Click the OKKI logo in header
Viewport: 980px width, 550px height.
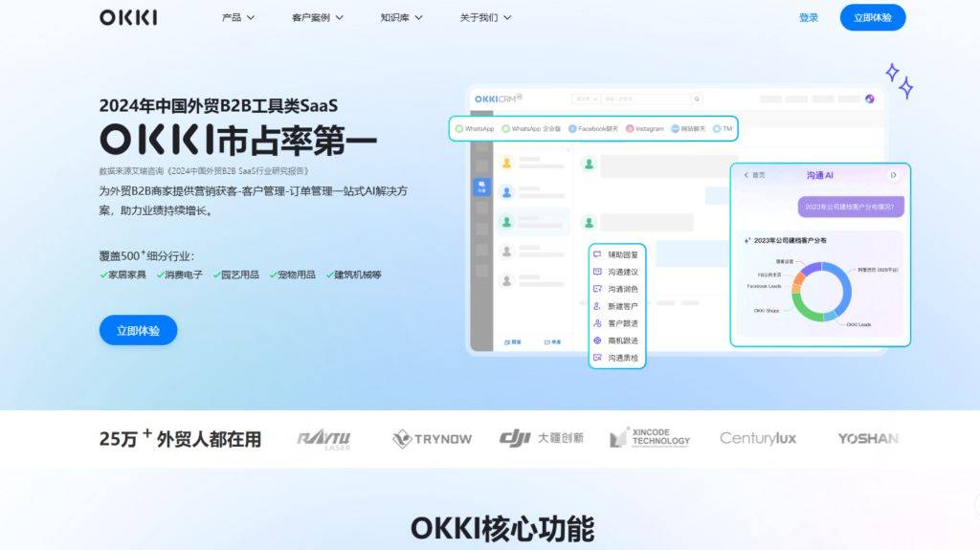coord(128,17)
